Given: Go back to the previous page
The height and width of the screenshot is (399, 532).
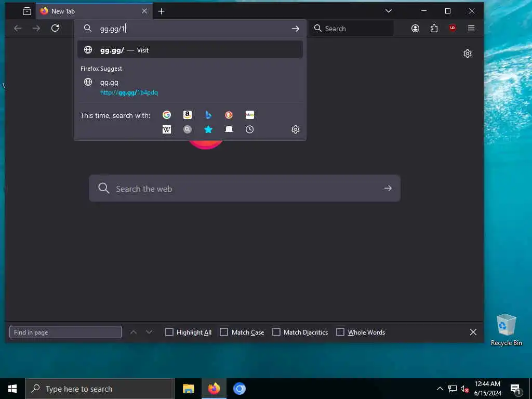Looking at the screenshot, I should point(18,29).
